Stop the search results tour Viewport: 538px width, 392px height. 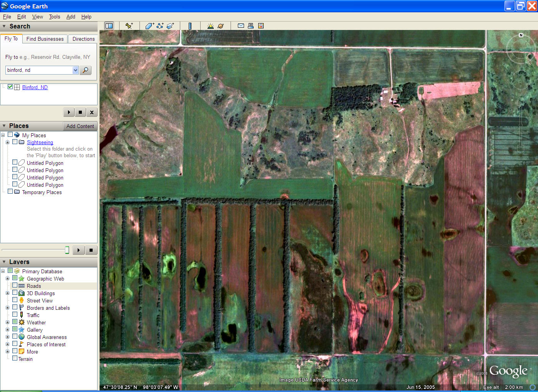[x=80, y=112]
